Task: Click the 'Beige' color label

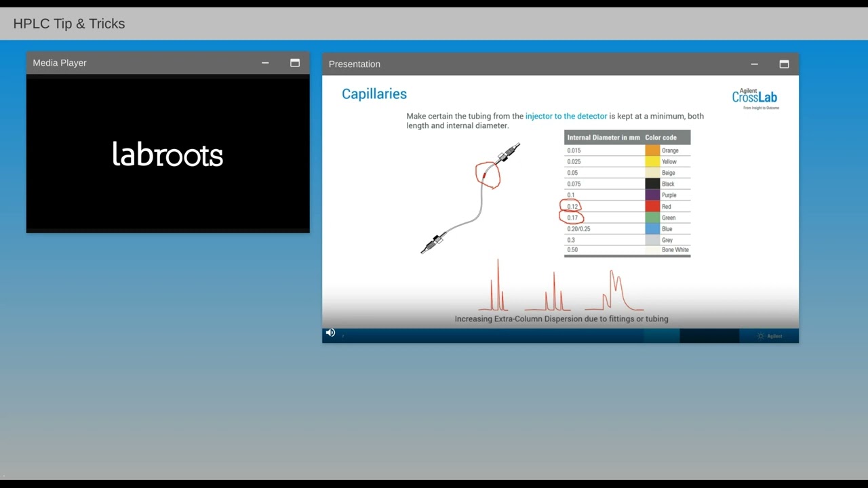Action: 668,173
